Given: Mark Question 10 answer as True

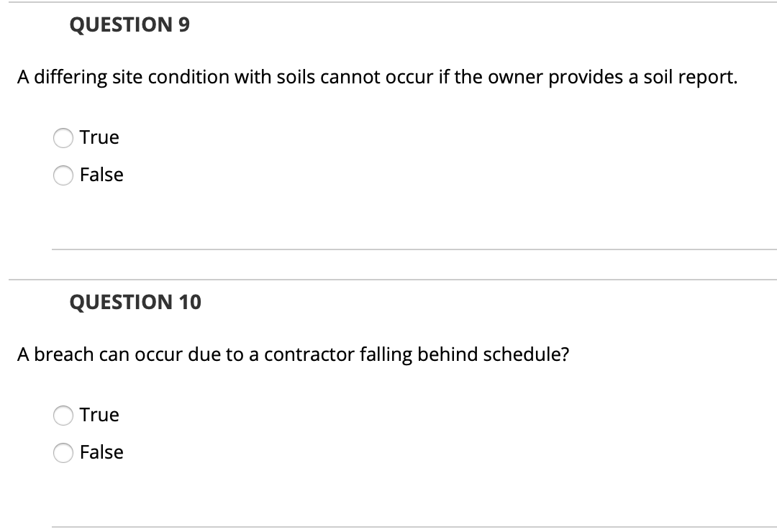Looking at the screenshot, I should [x=63, y=416].
